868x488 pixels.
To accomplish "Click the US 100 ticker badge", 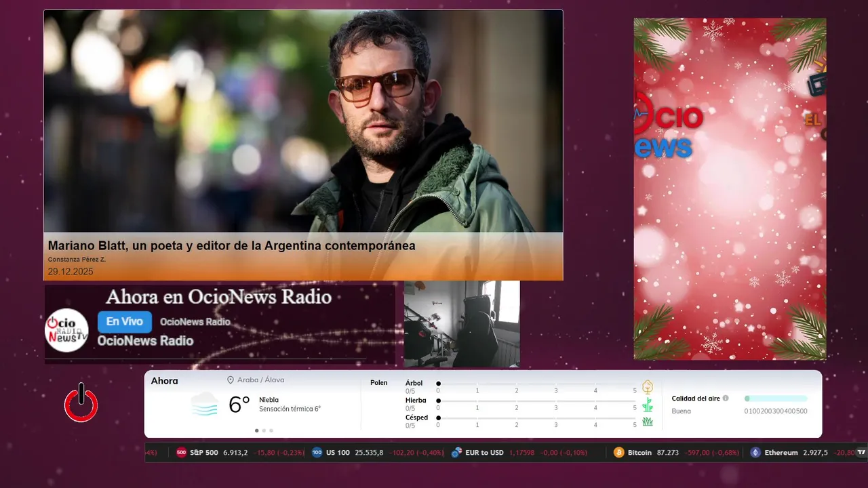I will 317,453.
